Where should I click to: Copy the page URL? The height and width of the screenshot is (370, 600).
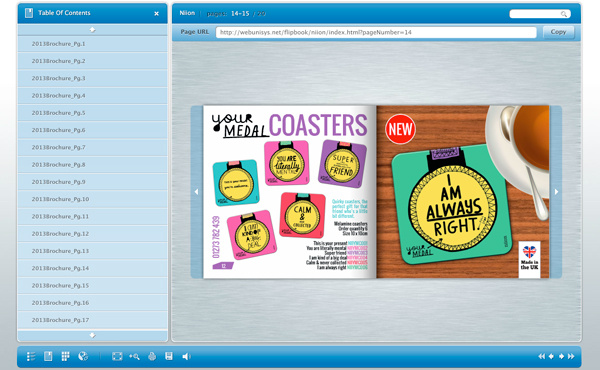[x=558, y=32]
